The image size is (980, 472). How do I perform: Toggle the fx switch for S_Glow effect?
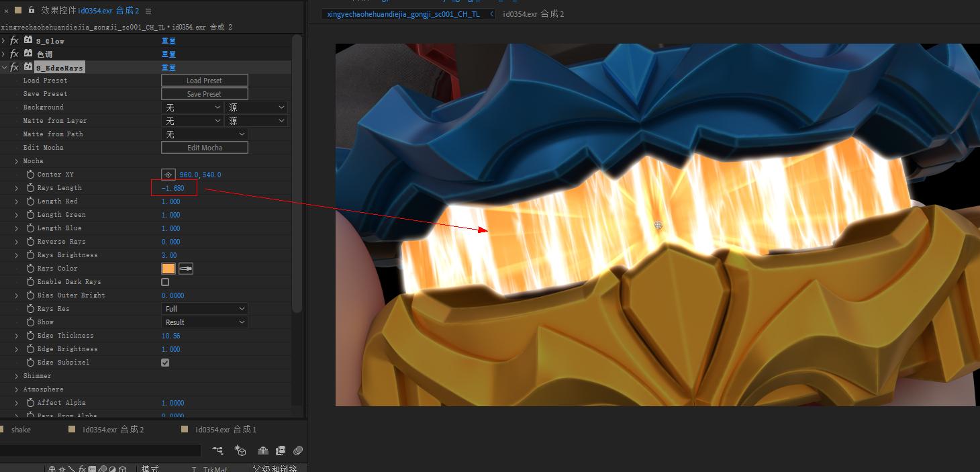pyautogui.click(x=14, y=41)
